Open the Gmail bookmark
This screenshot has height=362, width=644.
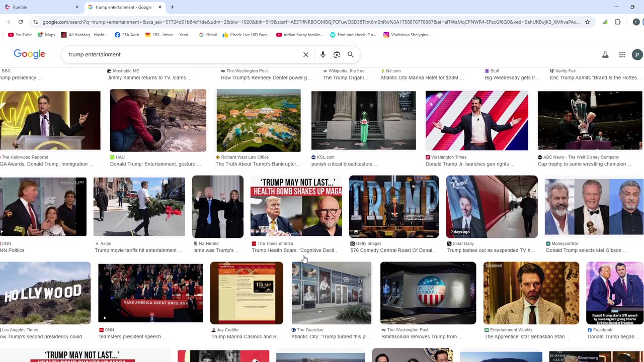[208, 35]
